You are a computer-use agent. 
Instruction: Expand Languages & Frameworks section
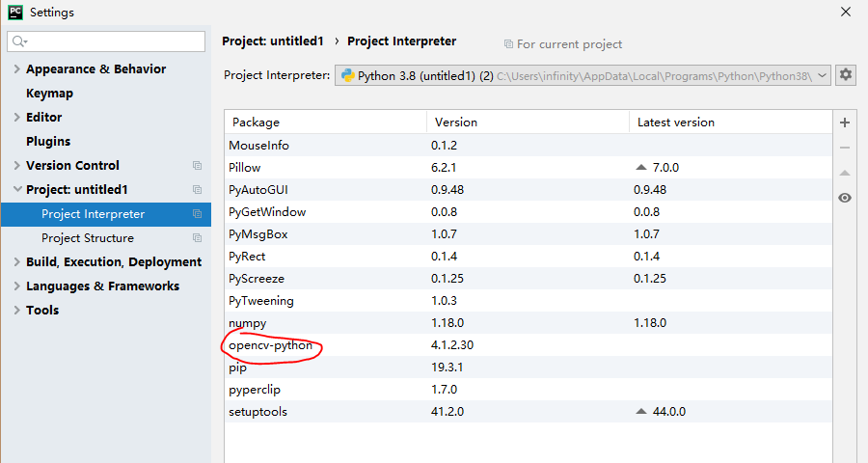point(16,286)
